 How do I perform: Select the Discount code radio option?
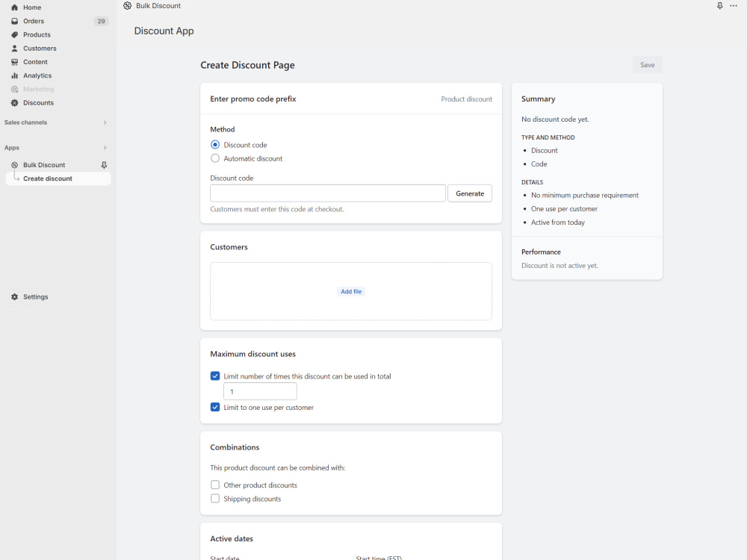pyautogui.click(x=215, y=145)
